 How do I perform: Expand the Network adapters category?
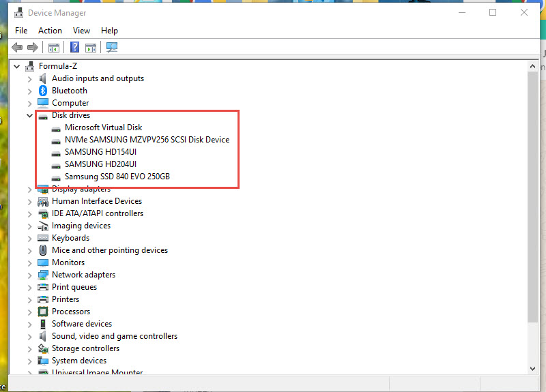pyautogui.click(x=29, y=275)
